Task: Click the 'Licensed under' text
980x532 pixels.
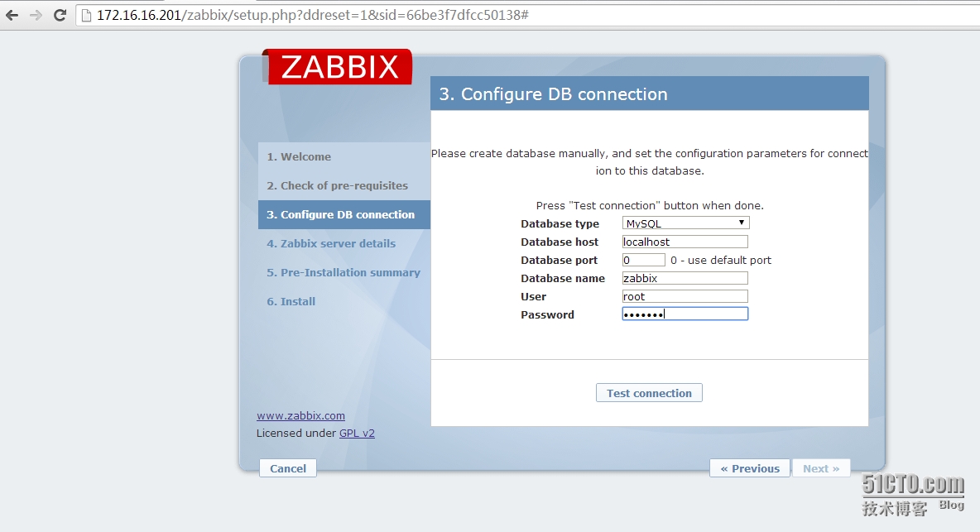Action: pos(296,434)
